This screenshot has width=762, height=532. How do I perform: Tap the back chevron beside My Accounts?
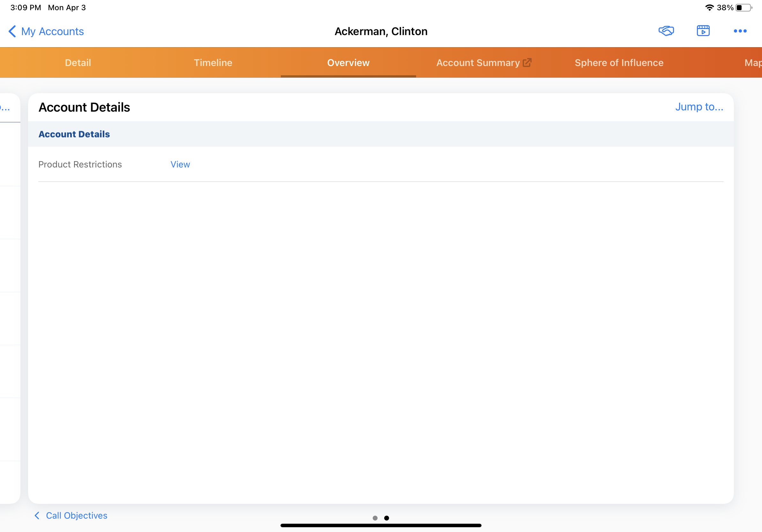coord(12,32)
